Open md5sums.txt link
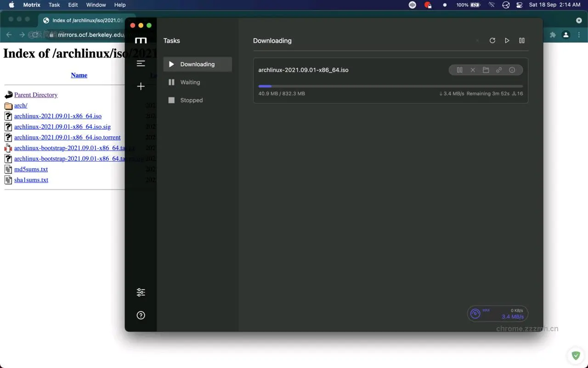The height and width of the screenshot is (368, 588). pyautogui.click(x=31, y=169)
